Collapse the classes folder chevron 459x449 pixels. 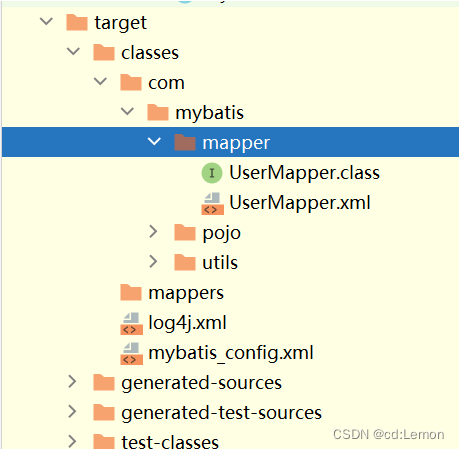[73, 52]
